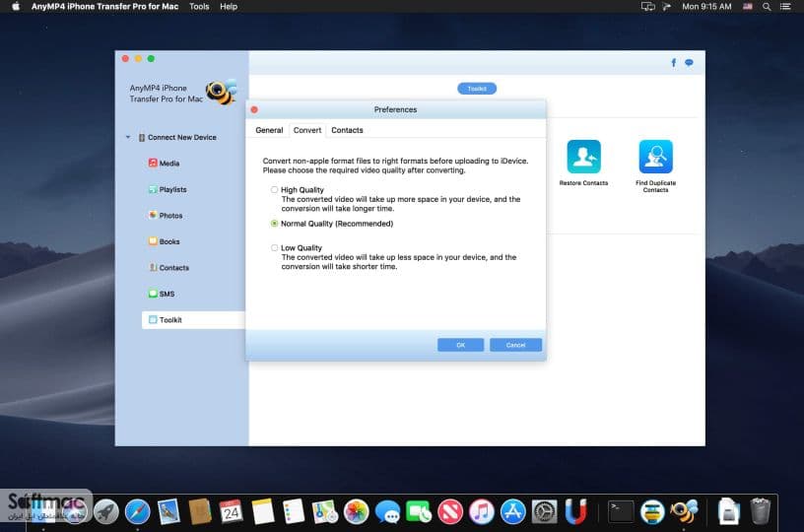Click the US flag input source icon
This screenshot has height=532, width=804.
(x=748, y=7)
